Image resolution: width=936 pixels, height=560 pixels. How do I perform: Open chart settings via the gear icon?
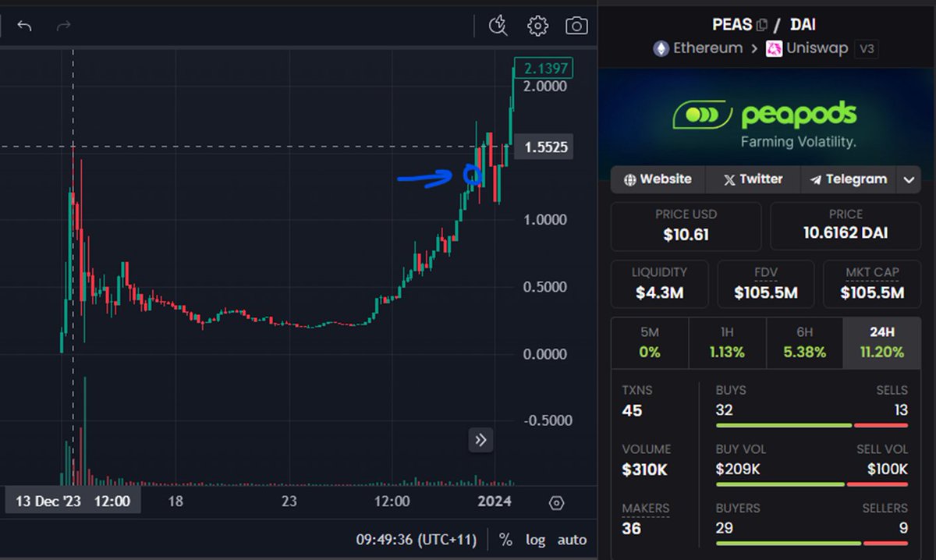[x=537, y=25]
